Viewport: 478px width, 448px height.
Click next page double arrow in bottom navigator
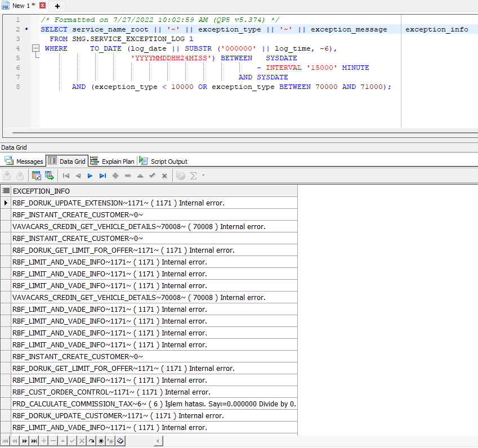(x=25, y=441)
